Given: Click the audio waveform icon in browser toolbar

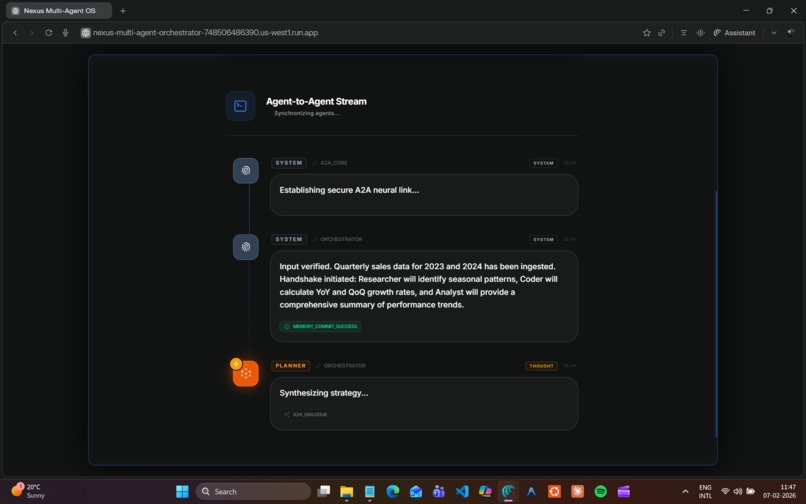Looking at the screenshot, I should coord(700,32).
